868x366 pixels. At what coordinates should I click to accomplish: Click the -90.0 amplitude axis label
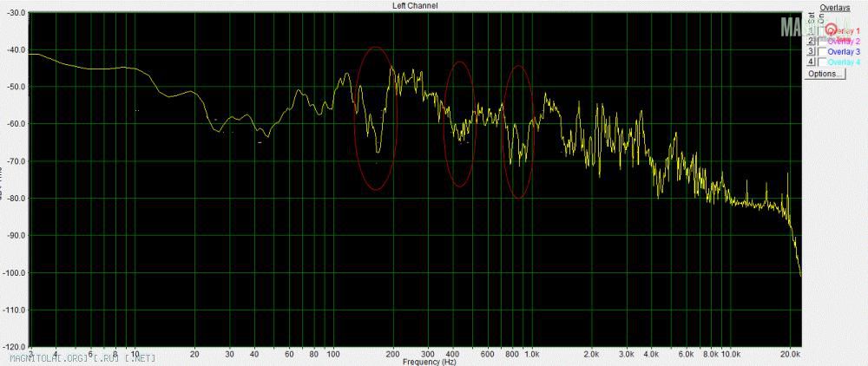coord(14,236)
